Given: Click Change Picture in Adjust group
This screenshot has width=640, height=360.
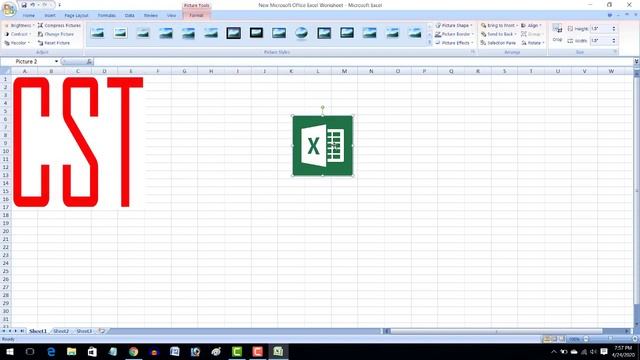Looking at the screenshot, I should pyautogui.click(x=56, y=34).
